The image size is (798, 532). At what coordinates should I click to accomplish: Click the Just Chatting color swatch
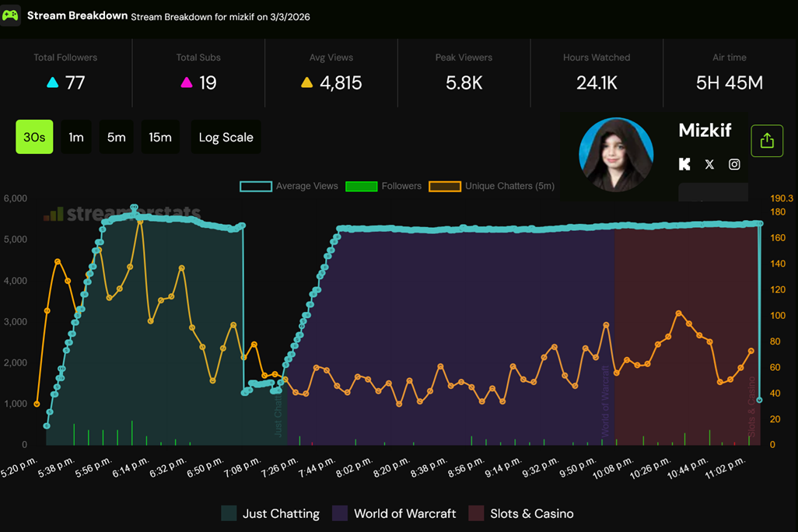click(x=229, y=513)
